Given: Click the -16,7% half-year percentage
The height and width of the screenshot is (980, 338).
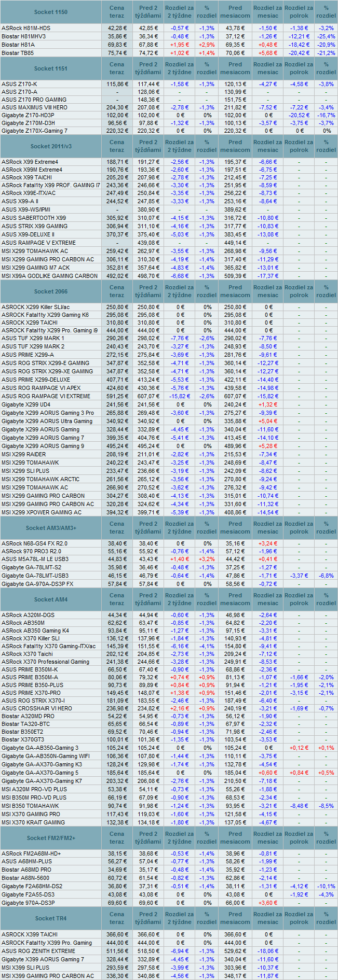Looking at the screenshot, I should click(326, 115).
